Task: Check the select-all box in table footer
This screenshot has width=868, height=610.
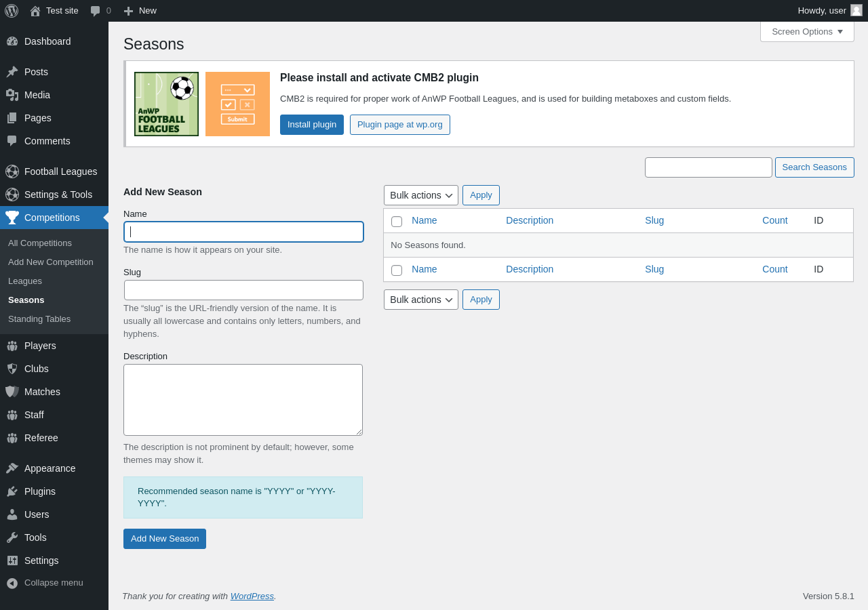Action: [397, 270]
